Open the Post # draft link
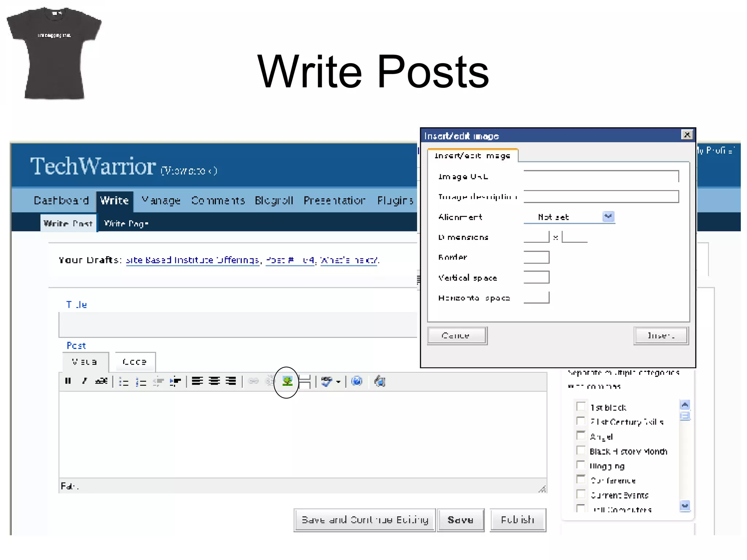 [290, 260]
